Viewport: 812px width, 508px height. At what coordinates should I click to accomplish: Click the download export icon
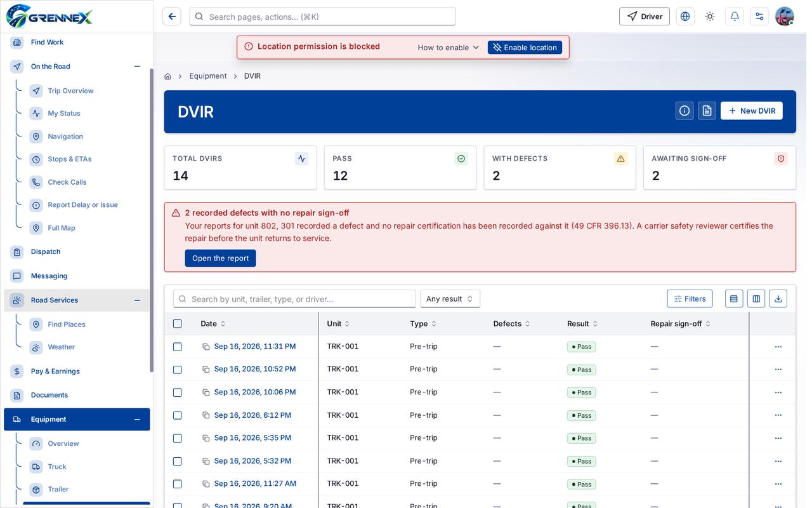[x=778, y=298]
